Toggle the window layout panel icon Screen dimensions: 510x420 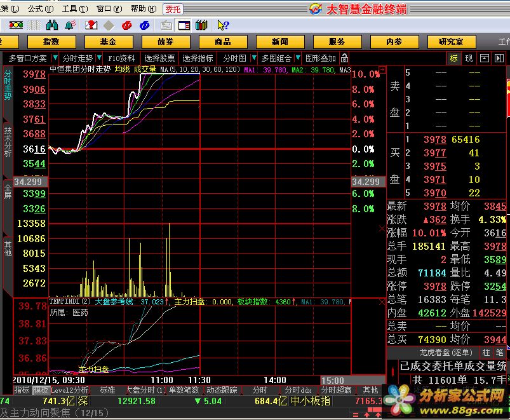pyautogui.click(x=184, y=25)
